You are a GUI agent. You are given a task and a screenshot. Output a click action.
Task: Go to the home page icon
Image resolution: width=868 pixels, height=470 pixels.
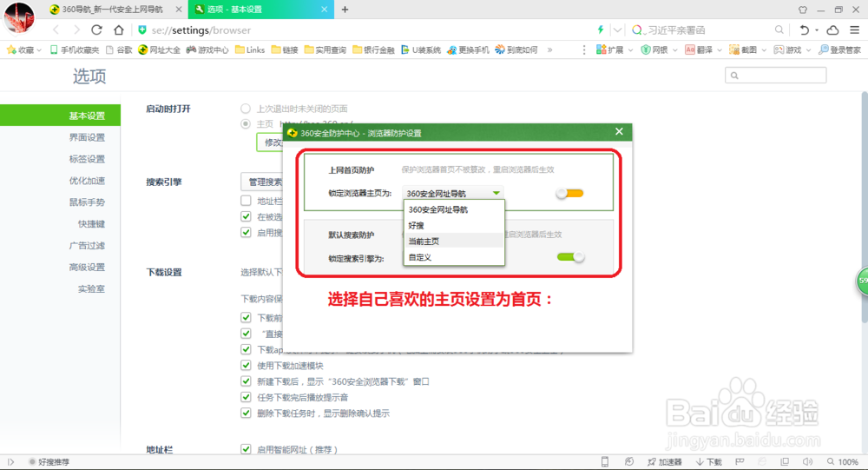point(118,30)
